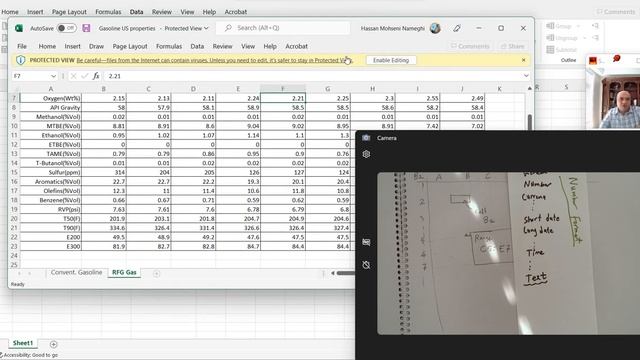Open Hassan Mohseni Nameghi account avatar
The height and width of the screenshot is (360, 640).
coord(435,28)
